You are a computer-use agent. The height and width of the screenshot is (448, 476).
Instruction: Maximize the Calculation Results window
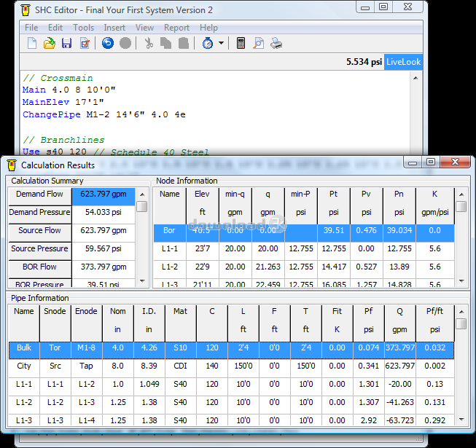point(431,162)
